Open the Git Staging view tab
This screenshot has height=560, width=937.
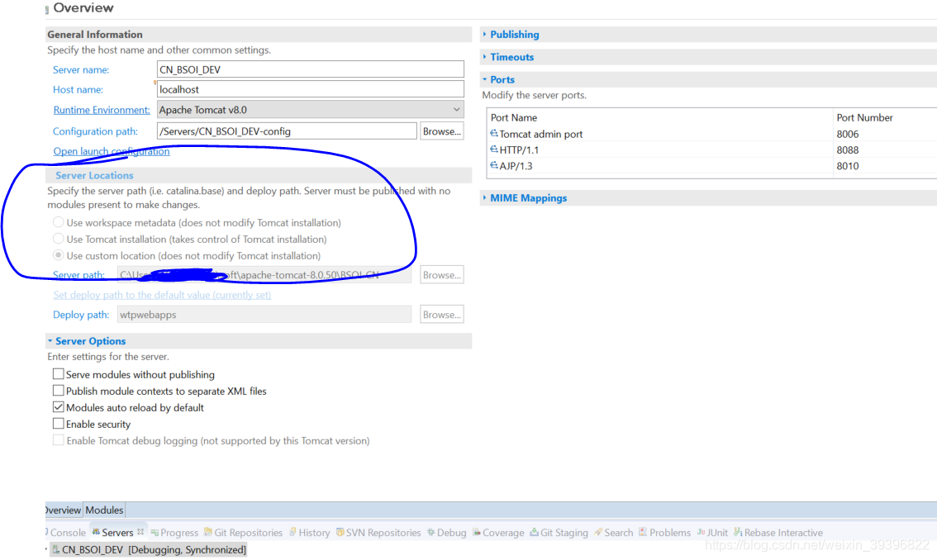point(559,533)
